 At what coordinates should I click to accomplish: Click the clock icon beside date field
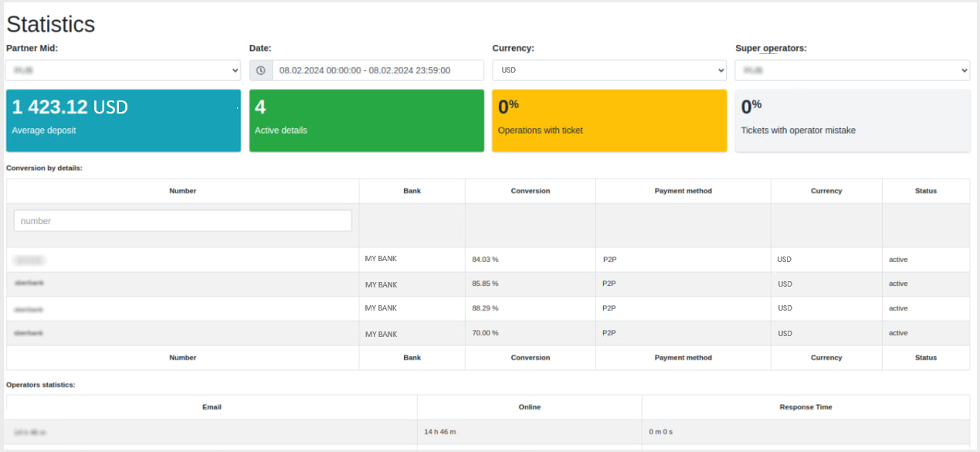[x=261, y=70]
